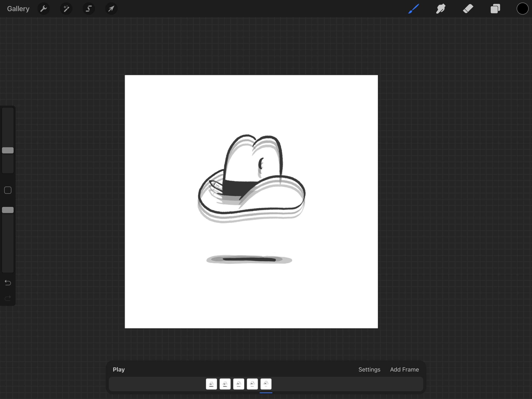Tap the redo arrow
Viewport: 532px width, 399px height.
(7, 298)
